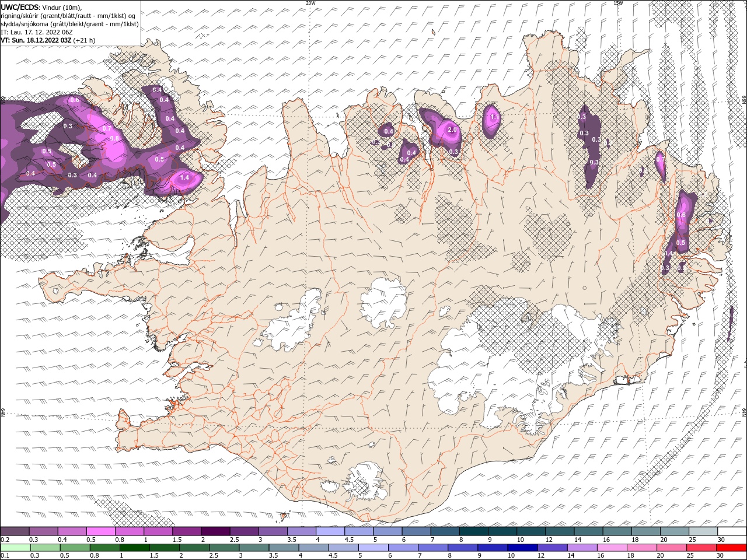
Task: Pick the bright pink upper swatch starting at 0.5
Action: [x=100, y=531]
